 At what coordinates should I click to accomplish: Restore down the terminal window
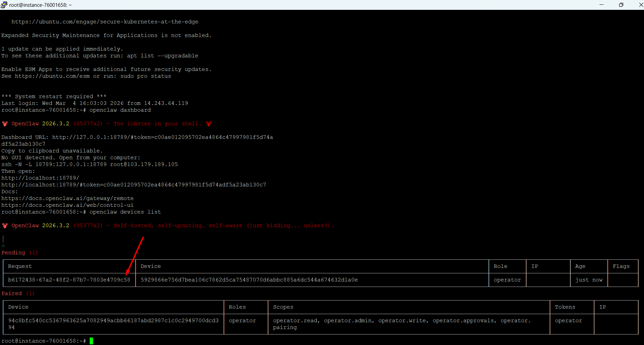[x=621, y=5]
